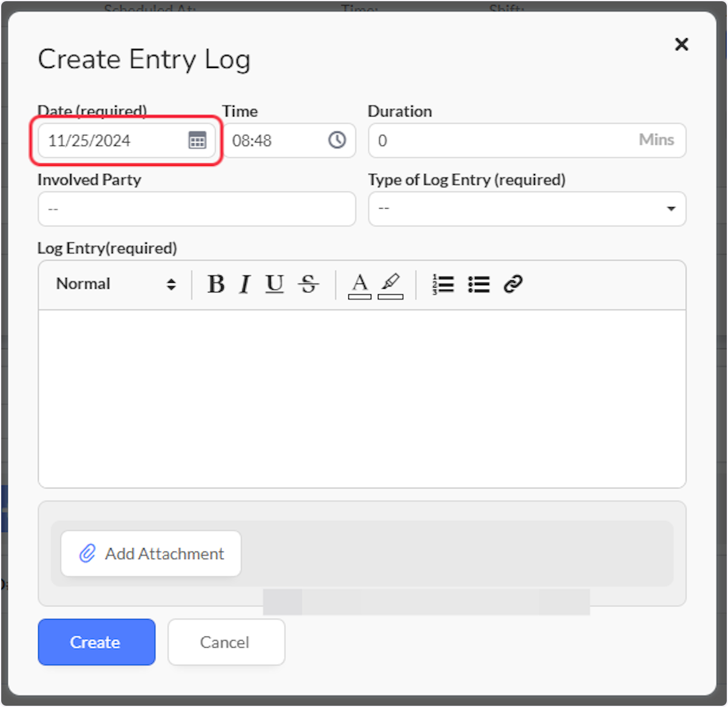
Task: Click the blue Create button
Action: pos(96,642)
